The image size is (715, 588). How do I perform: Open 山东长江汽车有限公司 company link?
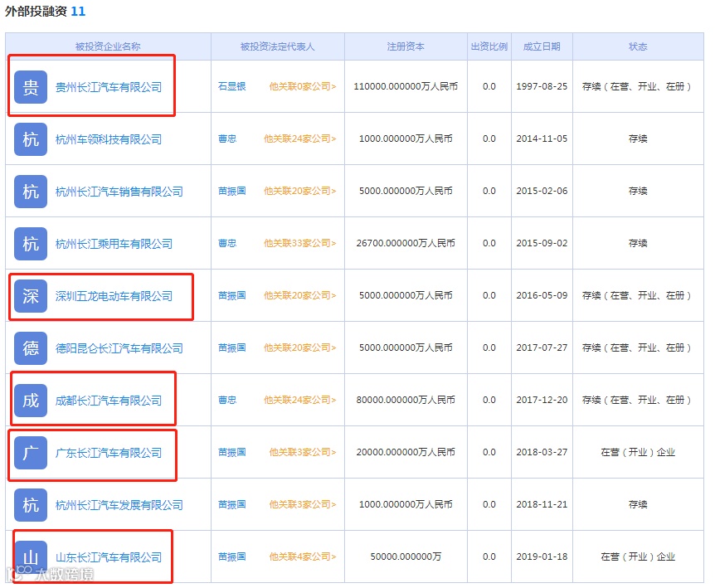click(x=109, y=557)
